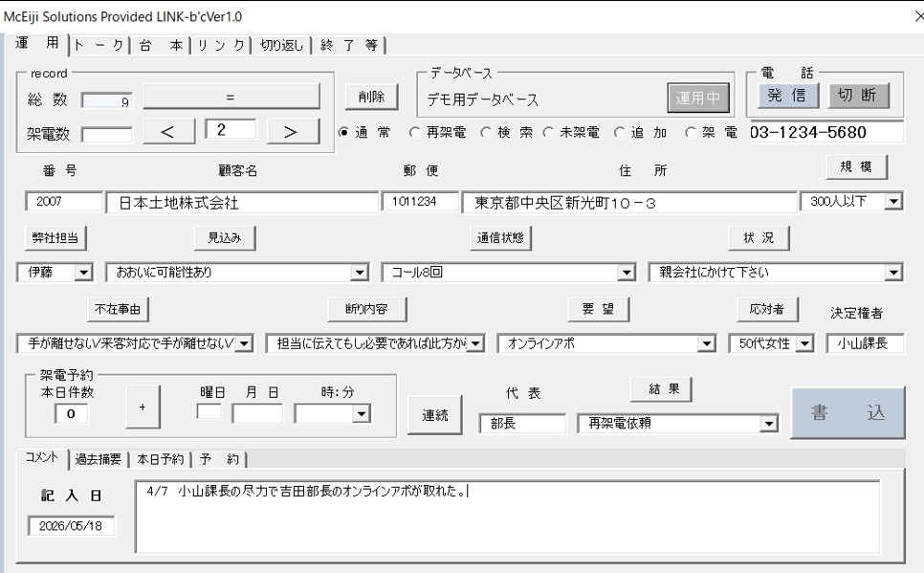Click the 削除 button
Viewport: 924px width, 573px height.
click(372, 97)
